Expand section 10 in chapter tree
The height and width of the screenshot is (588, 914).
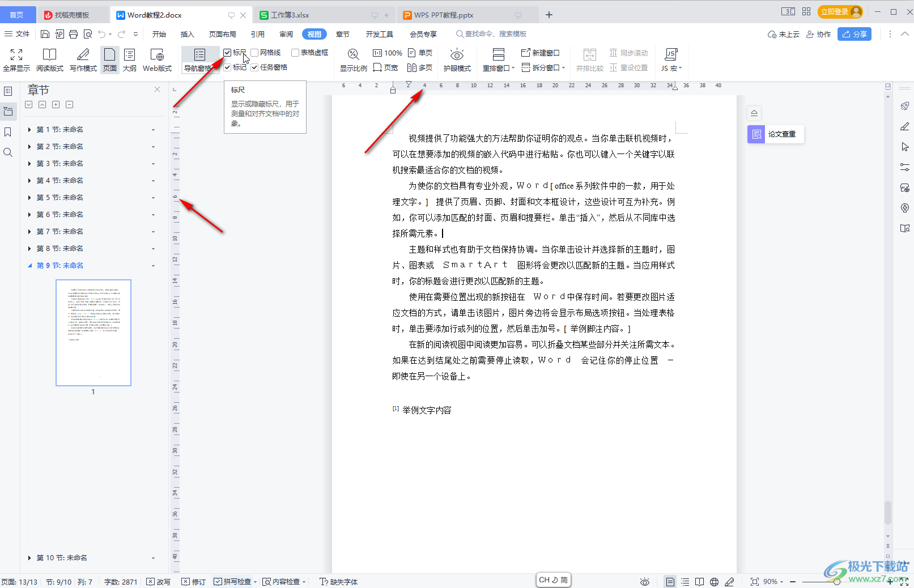[29, 558]
